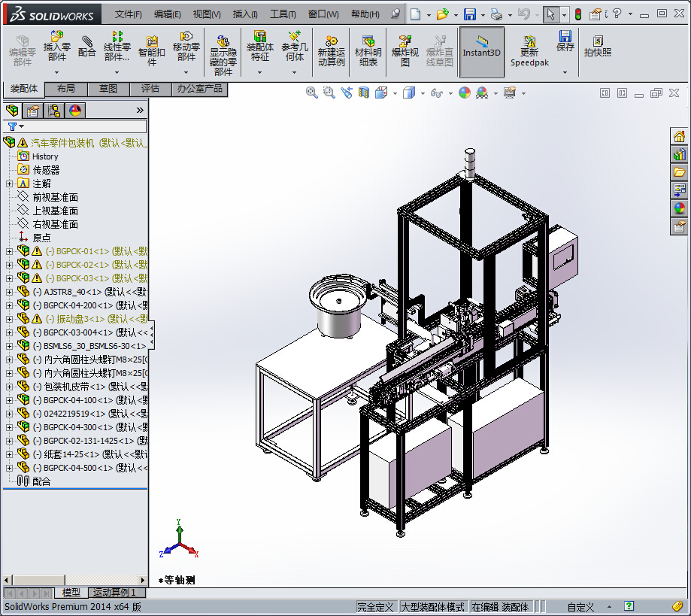Screen dimensions: 691x616
Task: Open the Edit Appearance color ball icon
Action: tap(465, 93)
